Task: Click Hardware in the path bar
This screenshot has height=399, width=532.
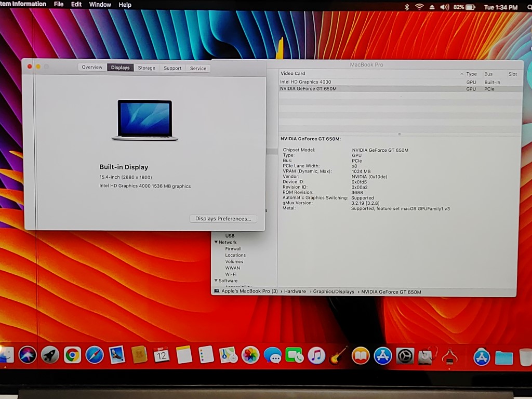Action: 295,291
